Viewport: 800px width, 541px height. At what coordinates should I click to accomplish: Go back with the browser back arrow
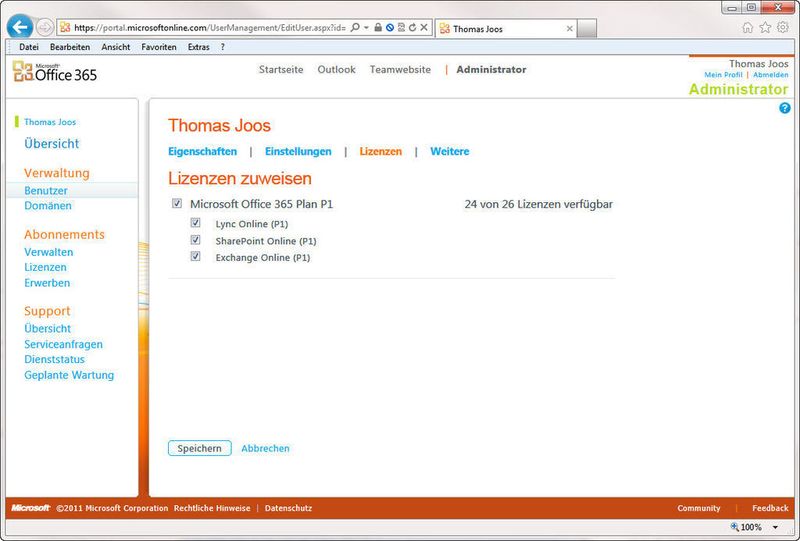point(20,27)
